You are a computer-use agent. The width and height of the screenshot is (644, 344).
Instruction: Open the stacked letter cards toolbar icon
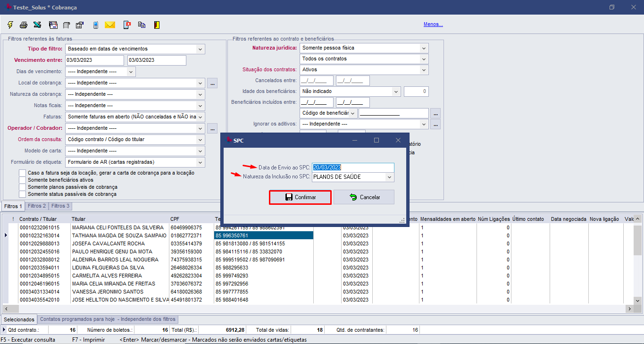tap(53, 25)
